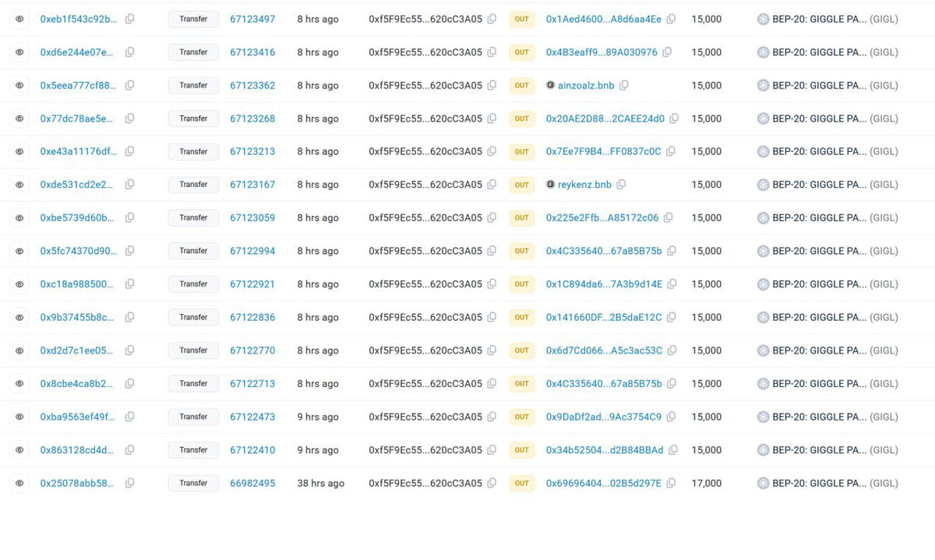
Task: Click Transfer button for block 67122994
Action: coord(193,251)
